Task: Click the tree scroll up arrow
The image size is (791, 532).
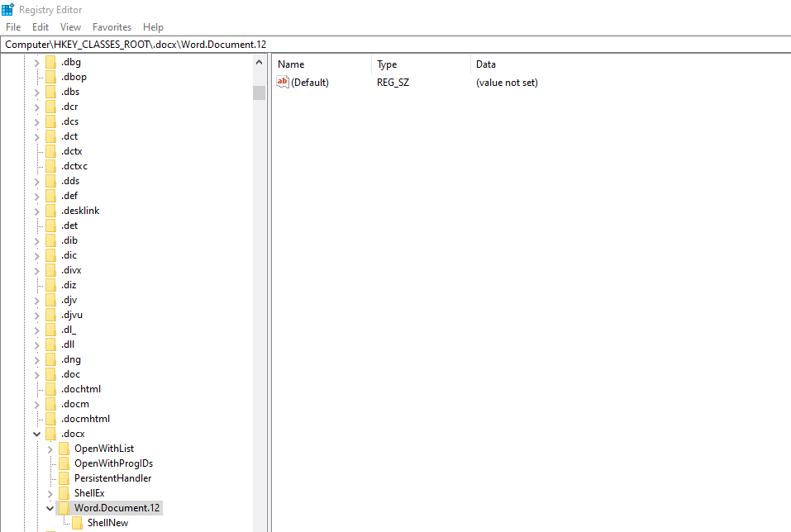Action: [260, 63]
